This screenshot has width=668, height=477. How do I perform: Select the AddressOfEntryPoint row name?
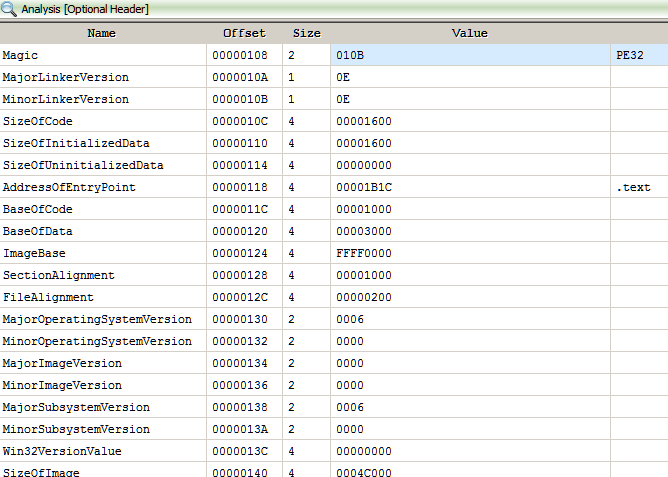[69, 187]
